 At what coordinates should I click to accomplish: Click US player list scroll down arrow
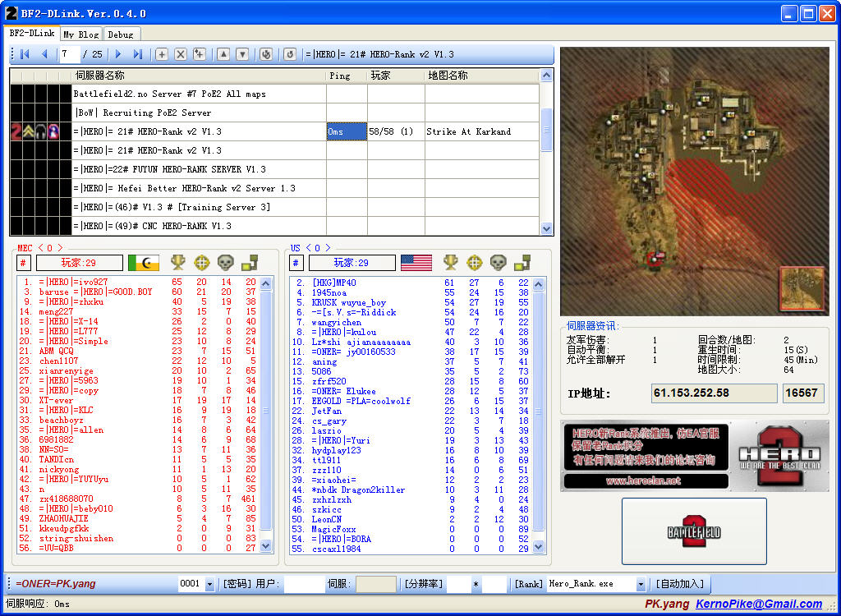coord(539,546)
